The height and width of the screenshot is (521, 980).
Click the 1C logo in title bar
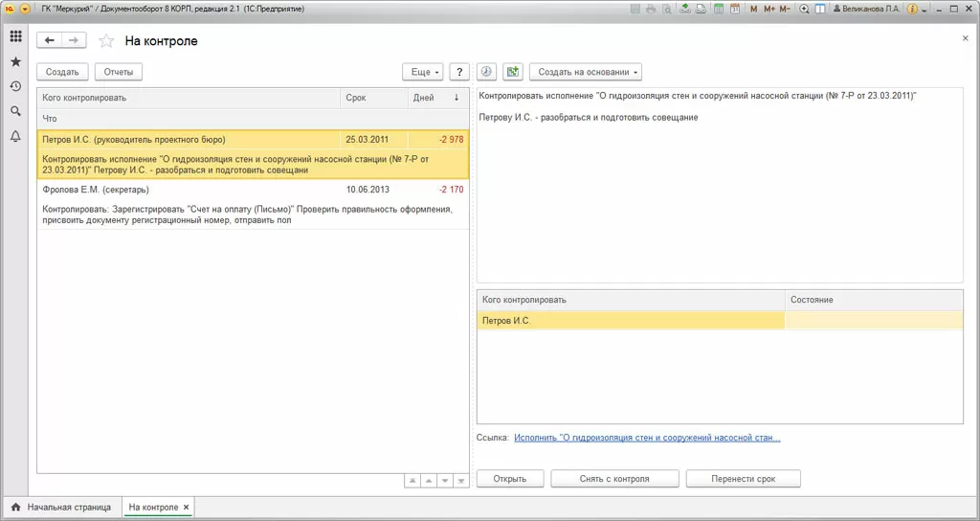(x=10, y=10)
